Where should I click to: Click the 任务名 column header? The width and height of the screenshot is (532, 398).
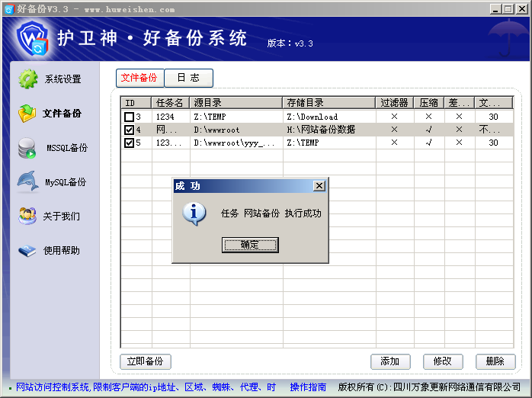[170, 103]
